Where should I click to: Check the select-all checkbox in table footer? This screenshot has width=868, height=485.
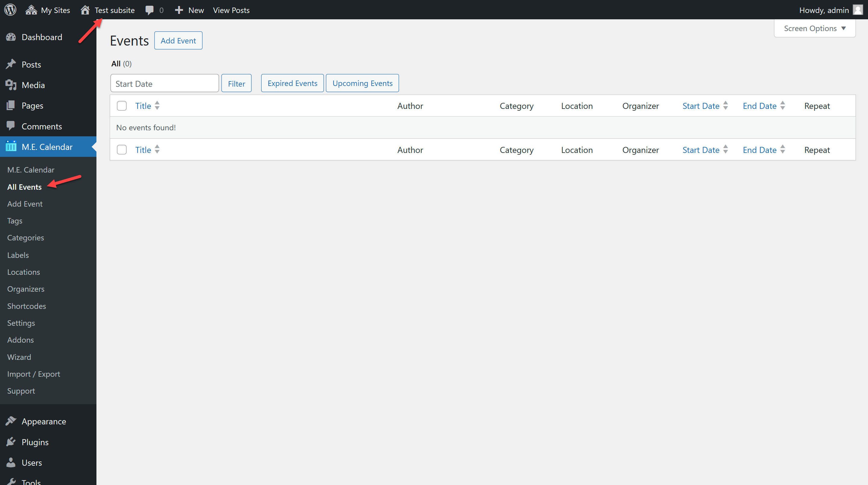point(122,149)
